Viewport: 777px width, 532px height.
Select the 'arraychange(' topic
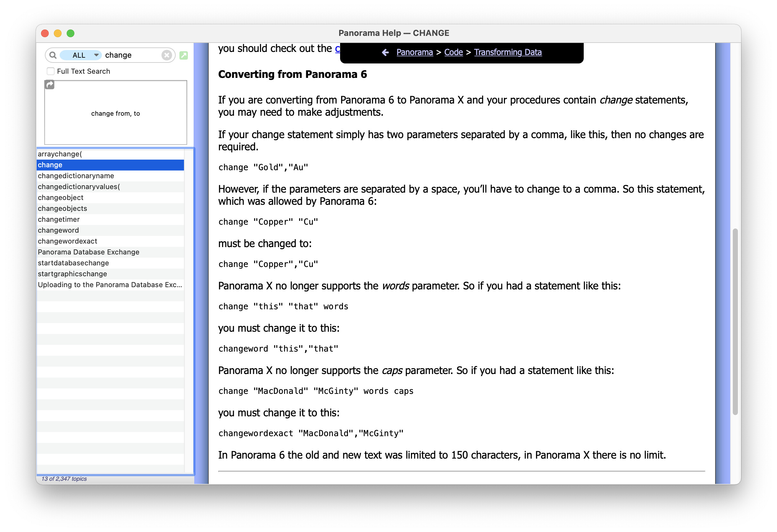click(110, 154)
